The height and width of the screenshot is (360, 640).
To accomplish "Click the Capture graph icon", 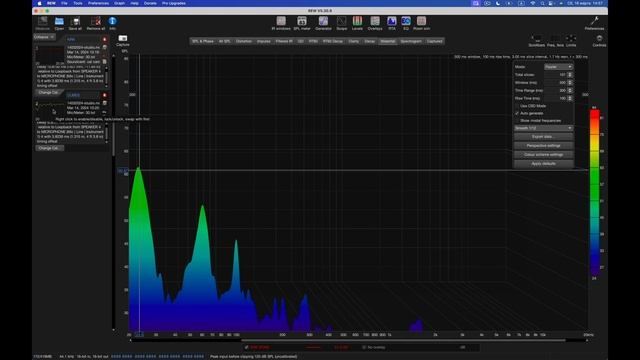I will coord(122,40).
